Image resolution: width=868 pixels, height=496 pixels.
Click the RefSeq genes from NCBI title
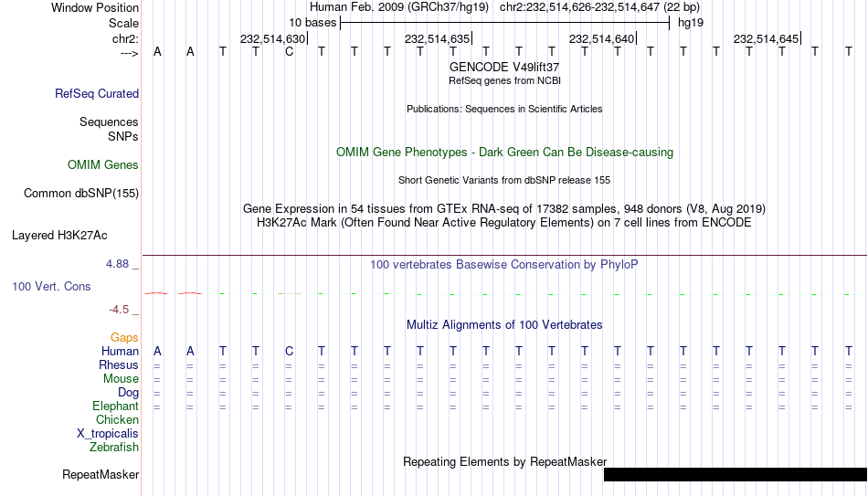pos(505,80)
